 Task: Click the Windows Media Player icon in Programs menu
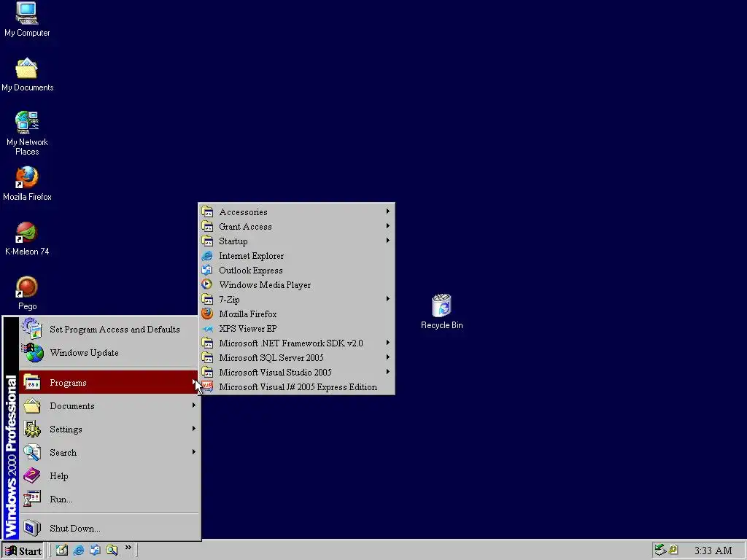point(206,285)
